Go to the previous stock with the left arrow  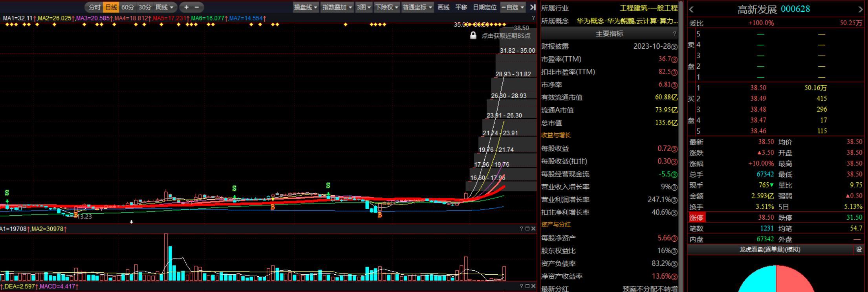[692, 9]
